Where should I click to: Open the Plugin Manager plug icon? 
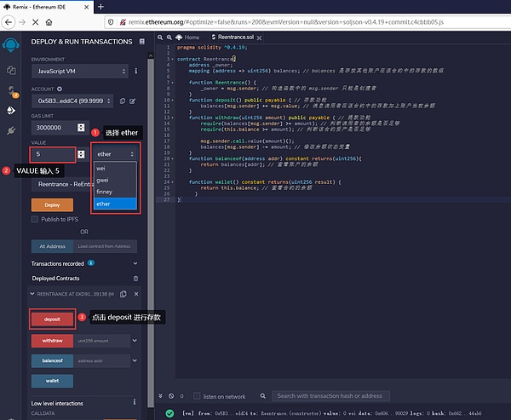point(11,130)
